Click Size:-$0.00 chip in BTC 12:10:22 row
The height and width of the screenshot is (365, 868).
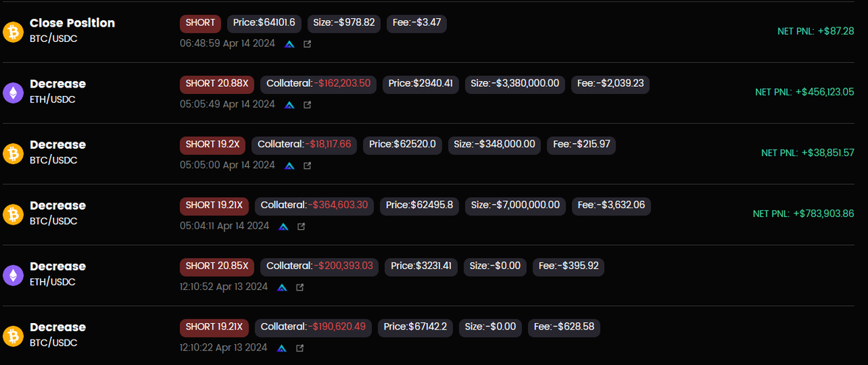click(490, 327)
